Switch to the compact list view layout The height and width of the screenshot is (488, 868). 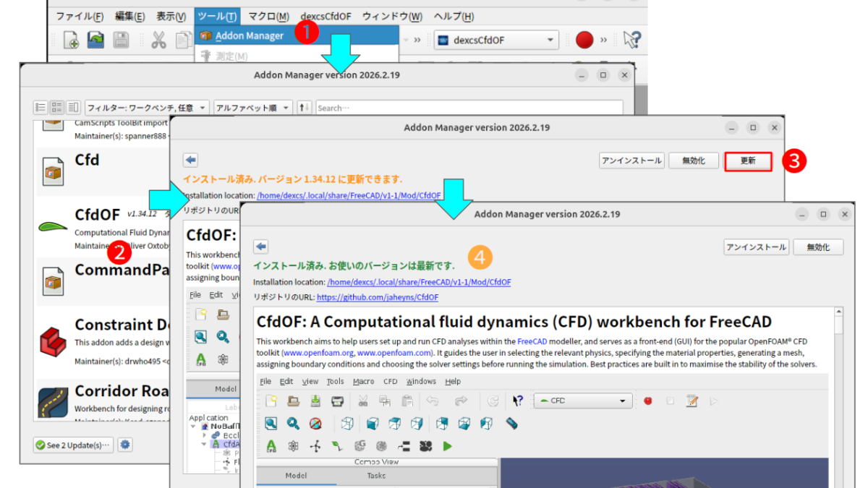(x=41, y=108)
